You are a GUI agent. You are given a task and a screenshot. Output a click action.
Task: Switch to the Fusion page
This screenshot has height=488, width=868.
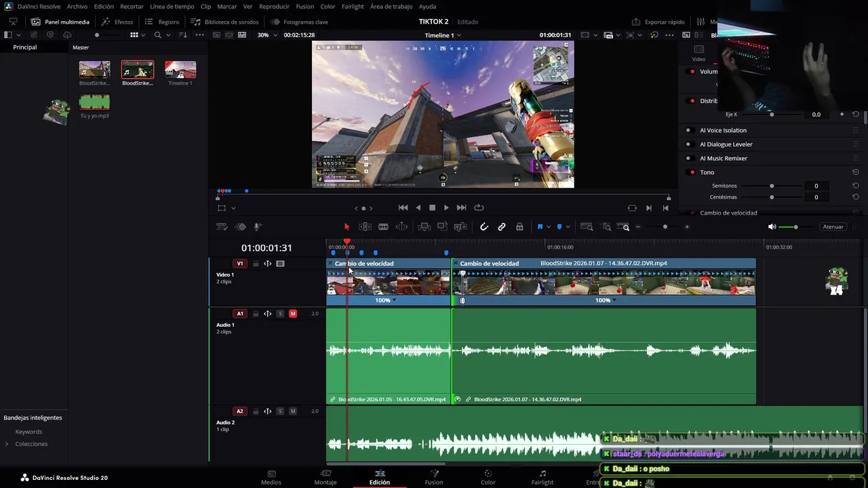[x=433, y=477]
